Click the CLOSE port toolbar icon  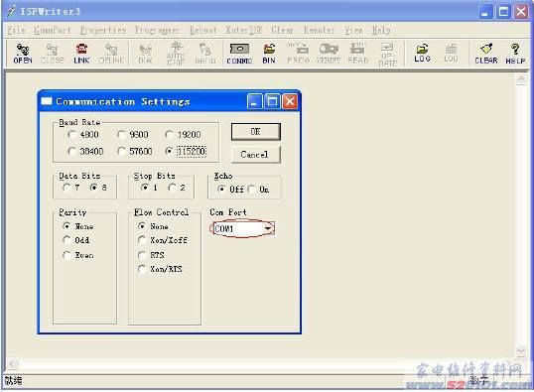pos(52,54)
